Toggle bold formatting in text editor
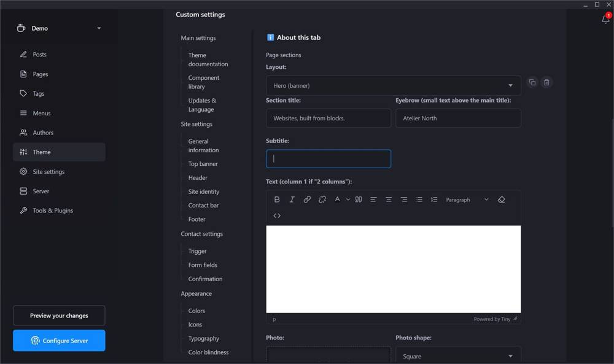The image size is (614, 364). pyautogui.click(x=277, y=199)
